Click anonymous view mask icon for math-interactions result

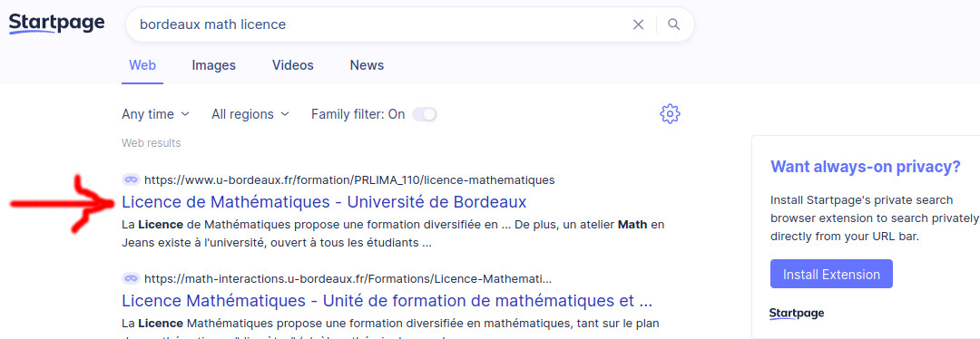tap(130, 278)
